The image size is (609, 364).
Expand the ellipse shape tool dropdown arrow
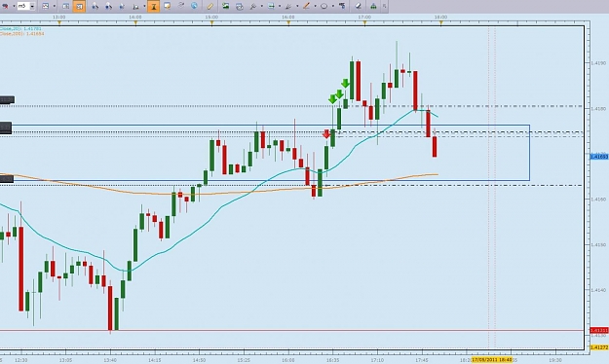coord(333,6)
